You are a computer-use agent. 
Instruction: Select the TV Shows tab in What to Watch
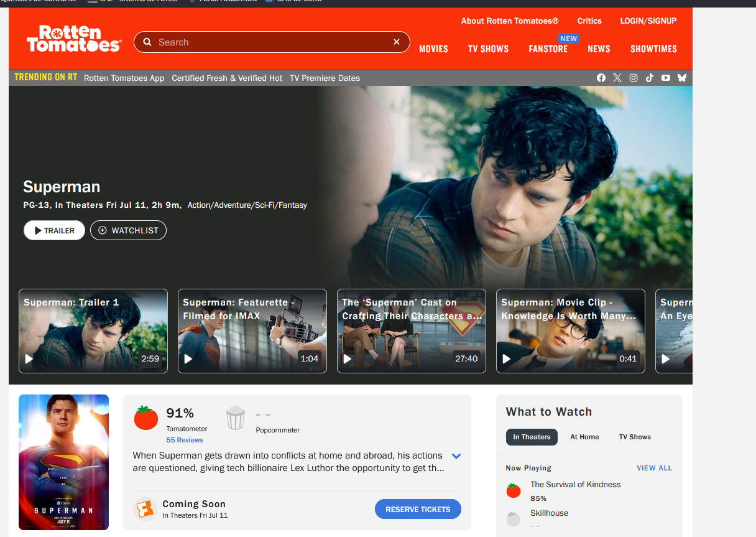[635, 437]
